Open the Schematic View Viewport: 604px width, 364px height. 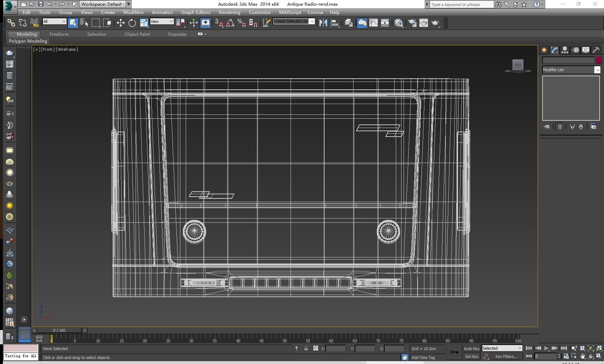[x=385, y=23]
